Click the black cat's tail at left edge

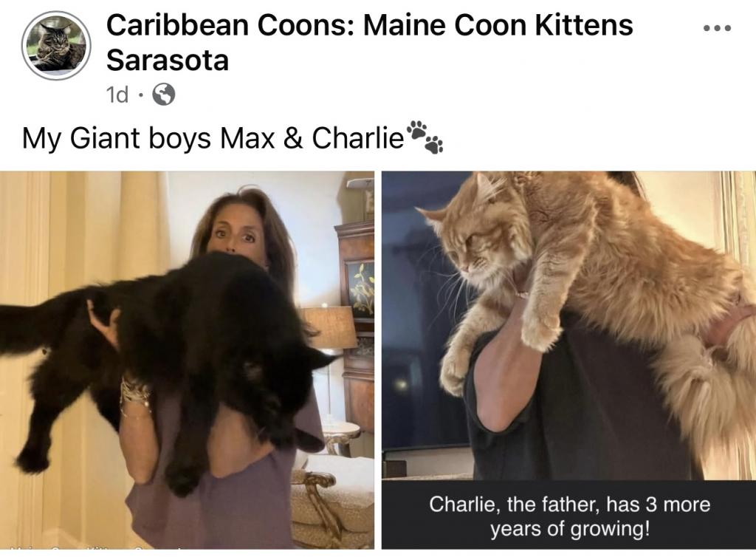[x=29, y=328]
